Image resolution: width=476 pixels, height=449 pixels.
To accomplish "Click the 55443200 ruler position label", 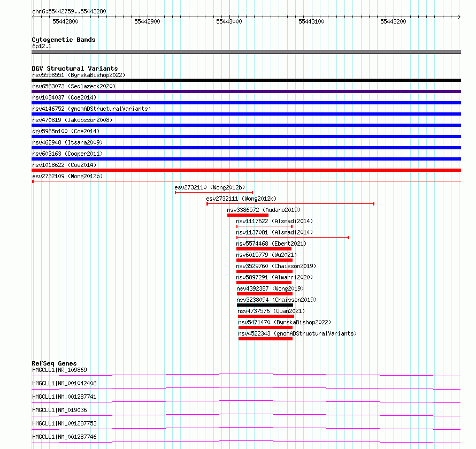I will (393, 21).
